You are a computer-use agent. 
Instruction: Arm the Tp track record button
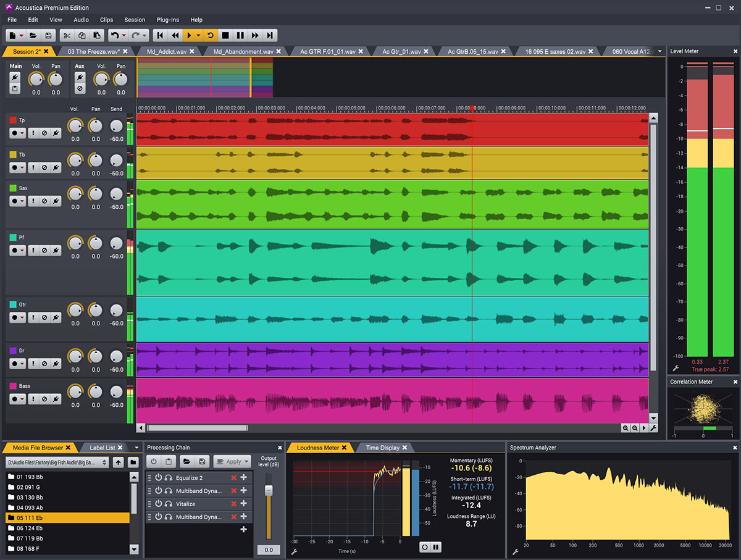[14, 133]
